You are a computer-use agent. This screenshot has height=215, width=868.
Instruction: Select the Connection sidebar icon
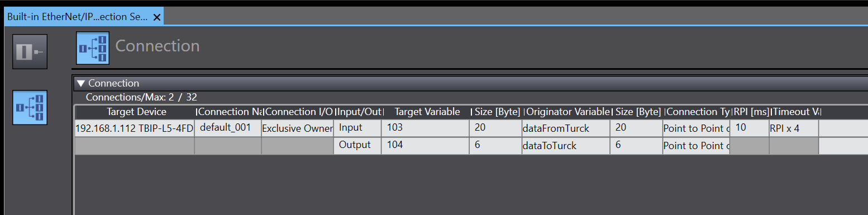point(30,107)
